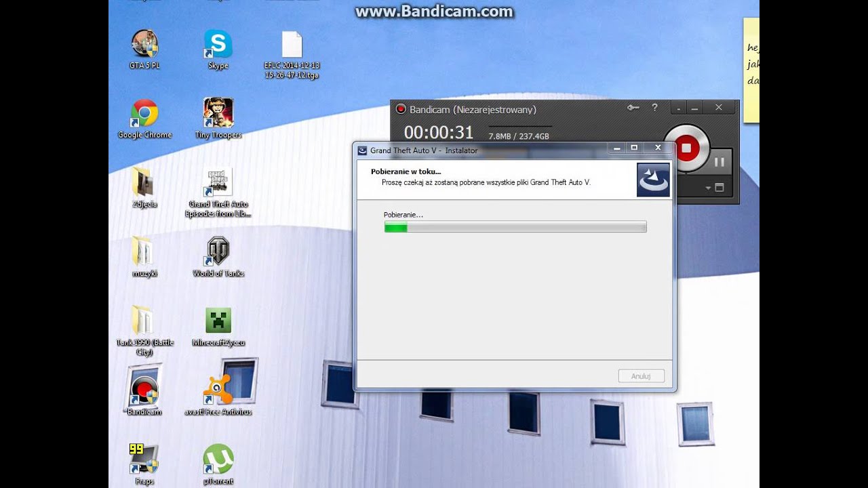
Task: Collapse Bandicam to compact mode
Action: 679,108
